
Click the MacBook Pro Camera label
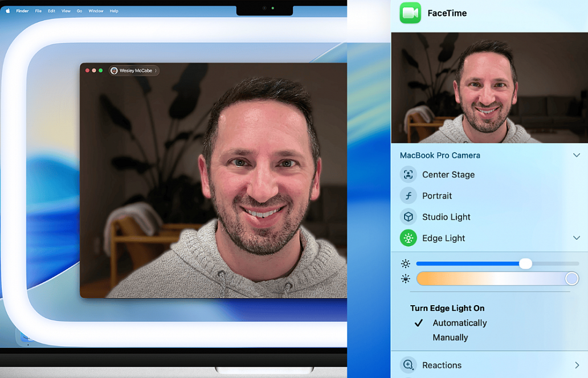click(440, 155)
